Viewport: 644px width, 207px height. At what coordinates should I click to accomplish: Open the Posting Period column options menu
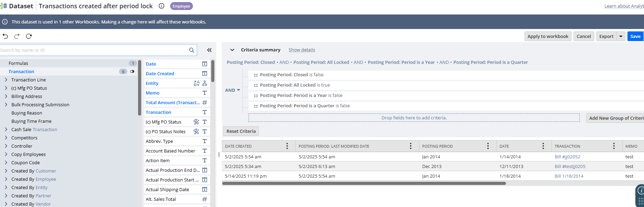[488, 146]
